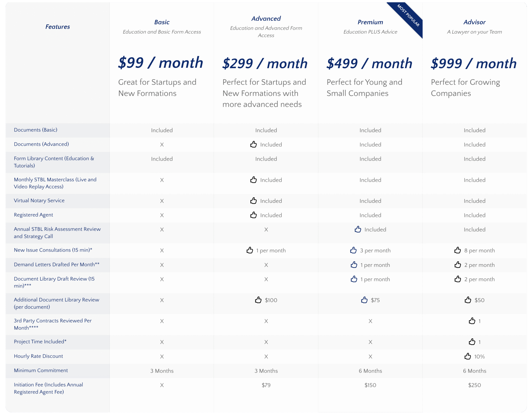532x415 pixels.
Task: Select the Basic plan heading
Action: click(162, 22)
